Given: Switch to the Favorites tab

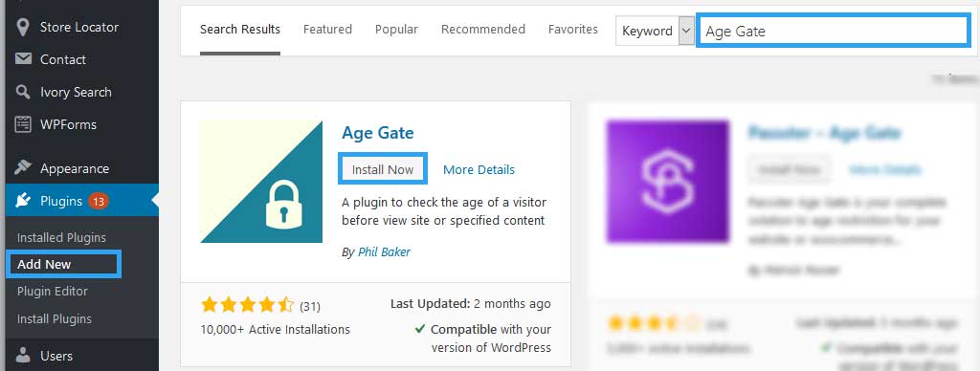Looking at the screenshot, I should (x=573, y=30).
